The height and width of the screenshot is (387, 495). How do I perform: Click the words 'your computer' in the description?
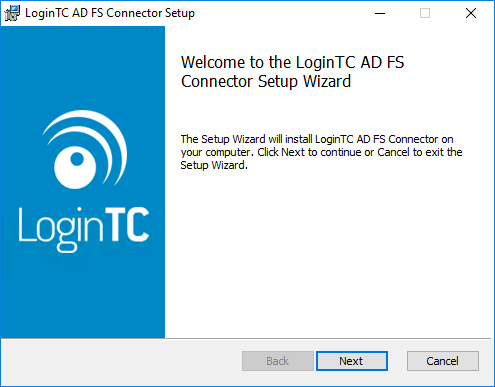215,153
